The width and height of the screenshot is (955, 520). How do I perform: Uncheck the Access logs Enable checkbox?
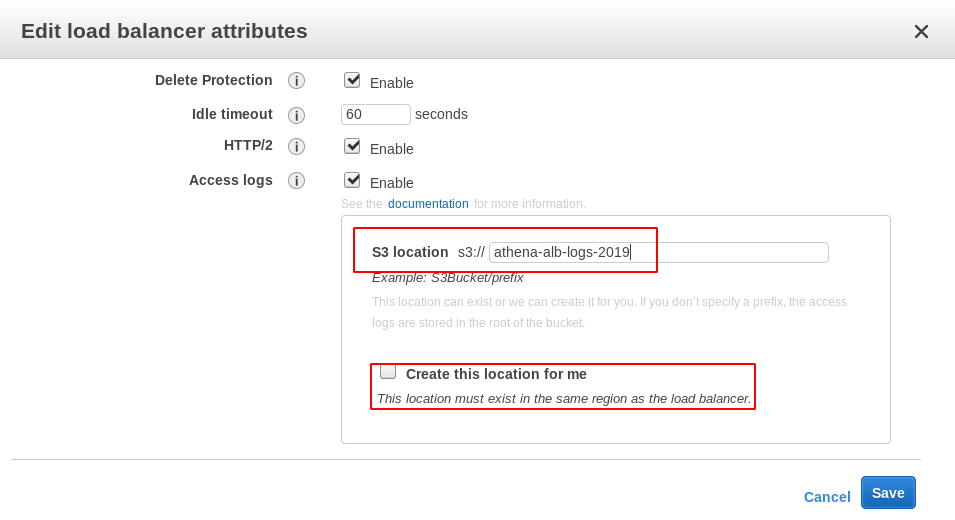click(x=352, y=180)
